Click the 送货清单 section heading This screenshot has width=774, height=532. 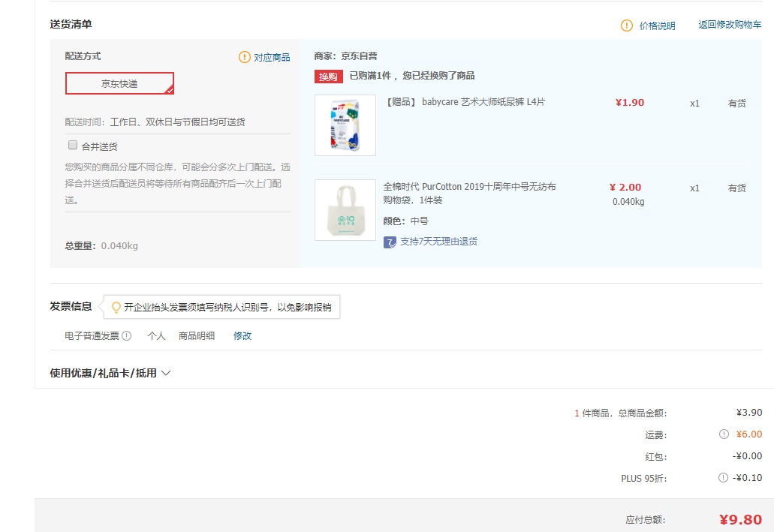point(71,24)
